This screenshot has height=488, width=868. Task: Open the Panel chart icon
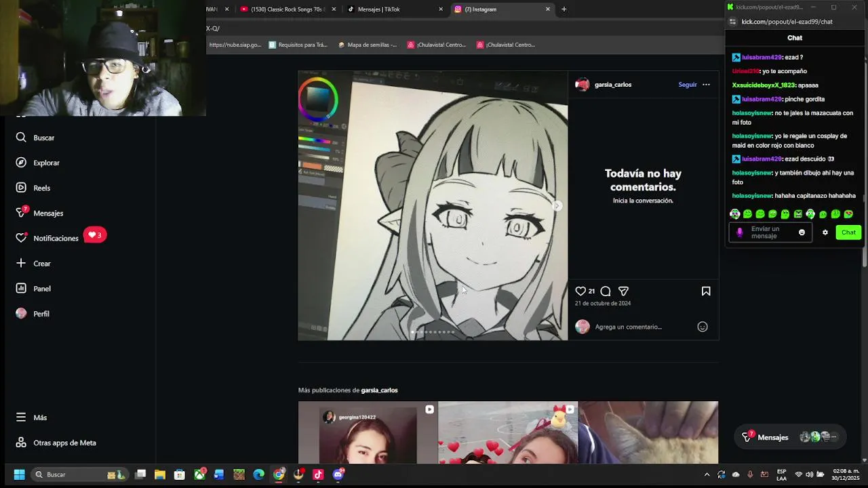(x=21, y=288)
